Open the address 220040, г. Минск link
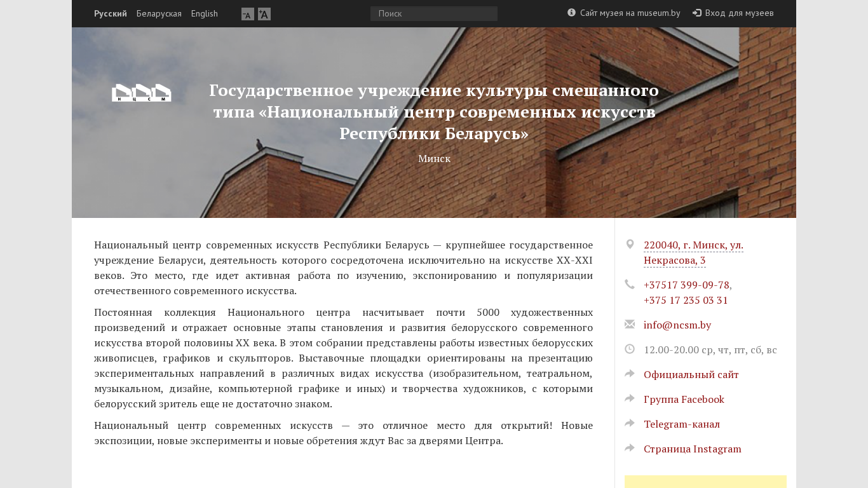This screenshot has height=488, width=868. pyautogui.click(x=693, y=253)
